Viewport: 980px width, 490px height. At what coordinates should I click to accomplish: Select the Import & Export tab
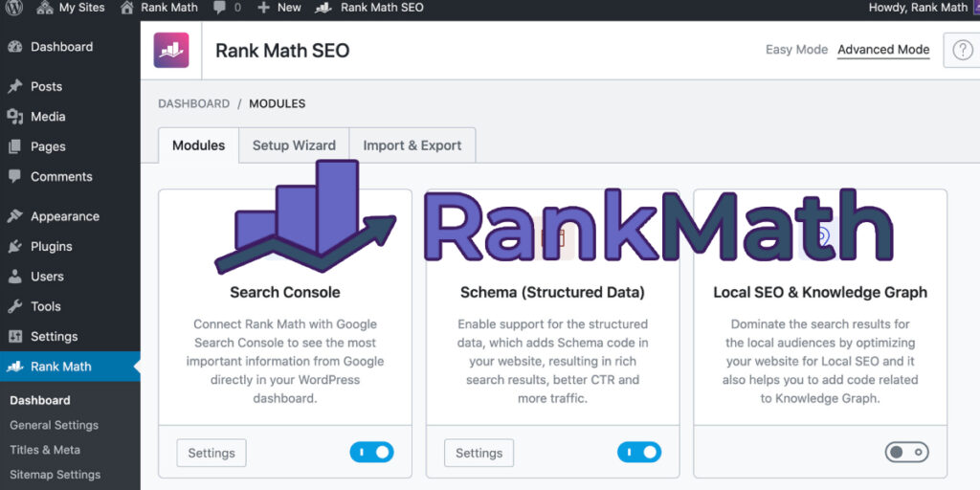click(x=412, y=145)
